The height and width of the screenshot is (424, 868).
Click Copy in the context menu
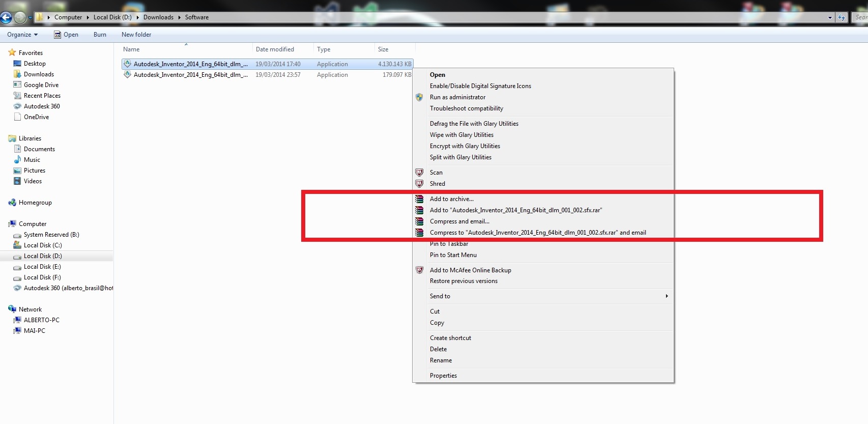click(x=437, y=323)
